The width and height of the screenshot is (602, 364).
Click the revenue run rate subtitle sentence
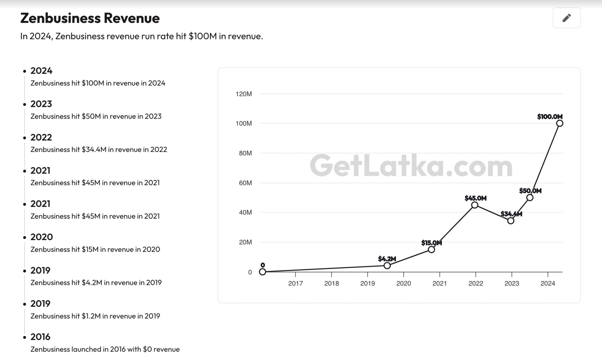point(142,36)
